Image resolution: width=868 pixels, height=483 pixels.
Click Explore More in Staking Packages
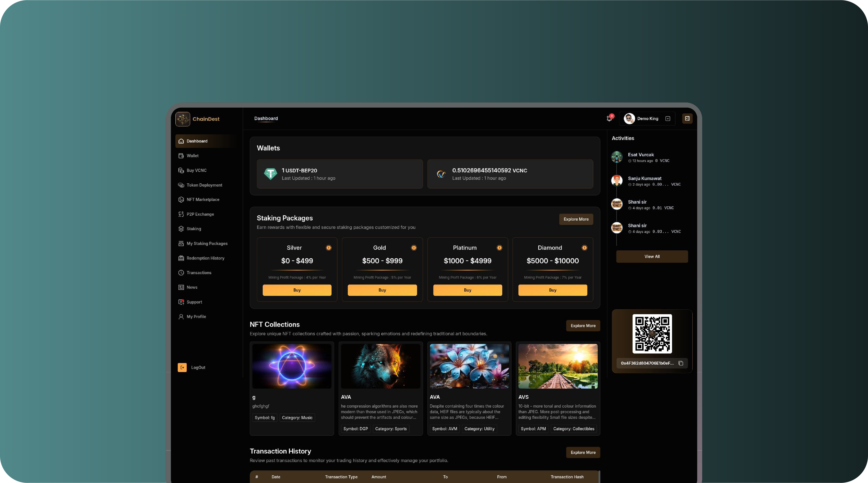pyautogui.click(x=576, y=219)
